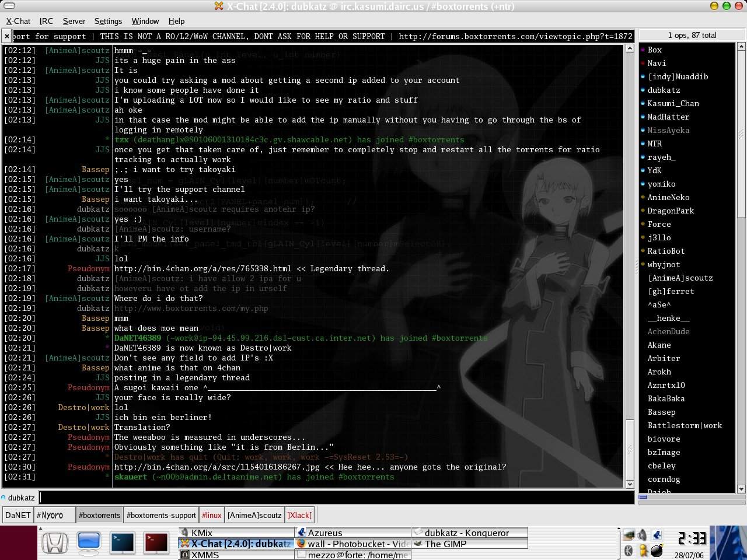The image size is (747, 560).
Task: Switch to The GIMP taskbar window
Action: point(446,544)
